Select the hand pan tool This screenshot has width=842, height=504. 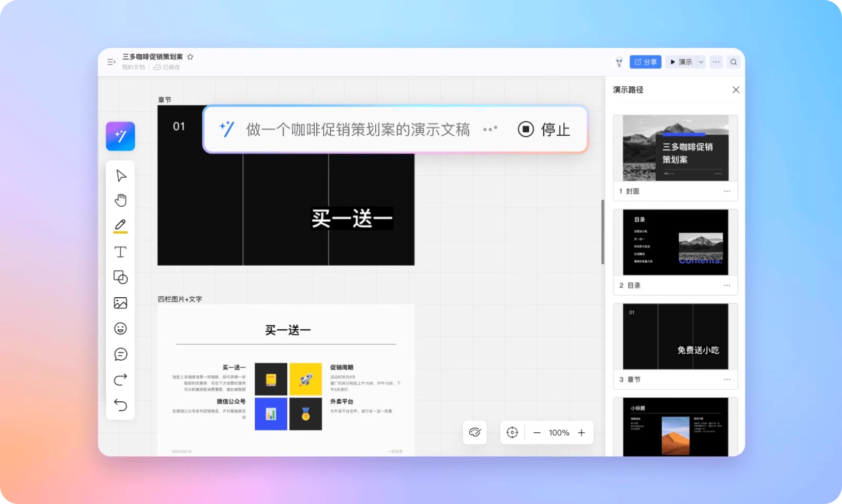point(121,200)
